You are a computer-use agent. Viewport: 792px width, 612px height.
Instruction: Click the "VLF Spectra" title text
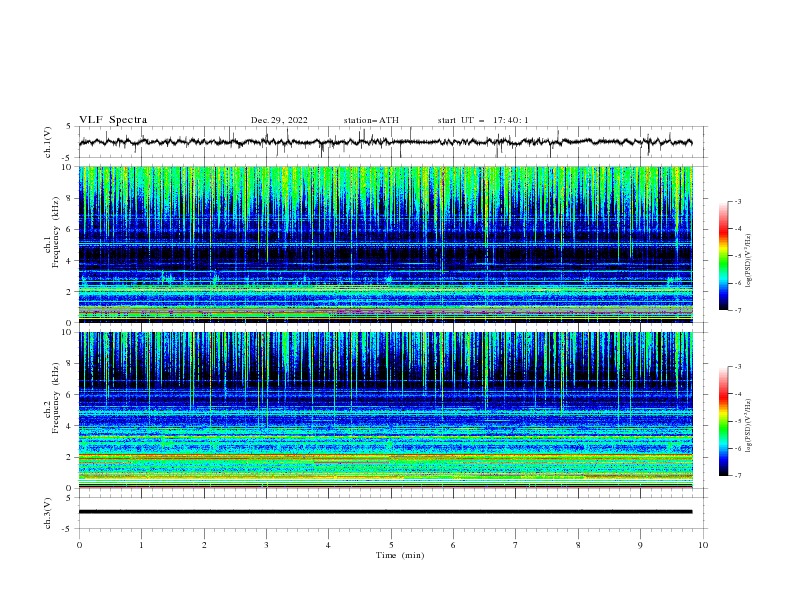[113, 120]
